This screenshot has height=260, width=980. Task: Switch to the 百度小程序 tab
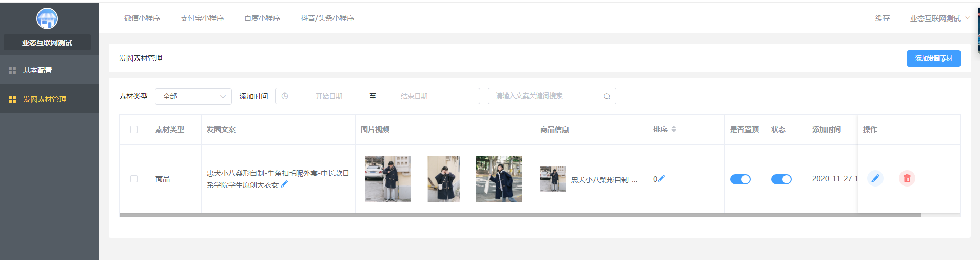click(262, 18)
